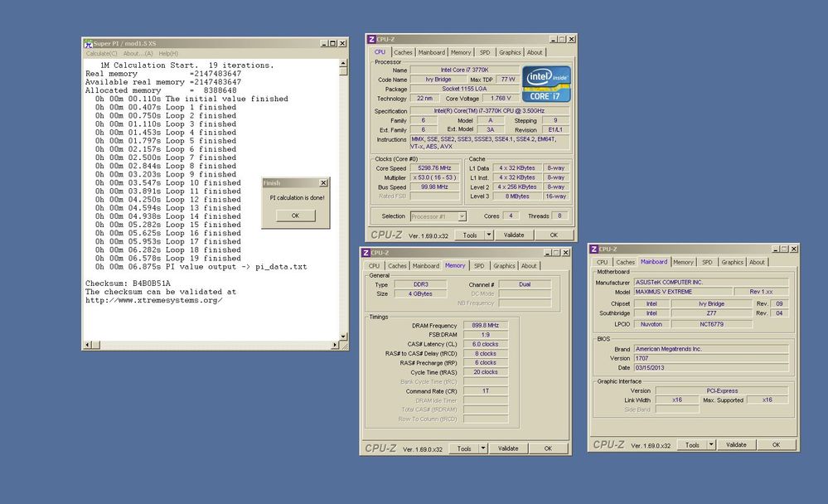Open Caches tab in Mainboard window
Viewport: 828px width, 504px height.
click(x=625, y=262)
